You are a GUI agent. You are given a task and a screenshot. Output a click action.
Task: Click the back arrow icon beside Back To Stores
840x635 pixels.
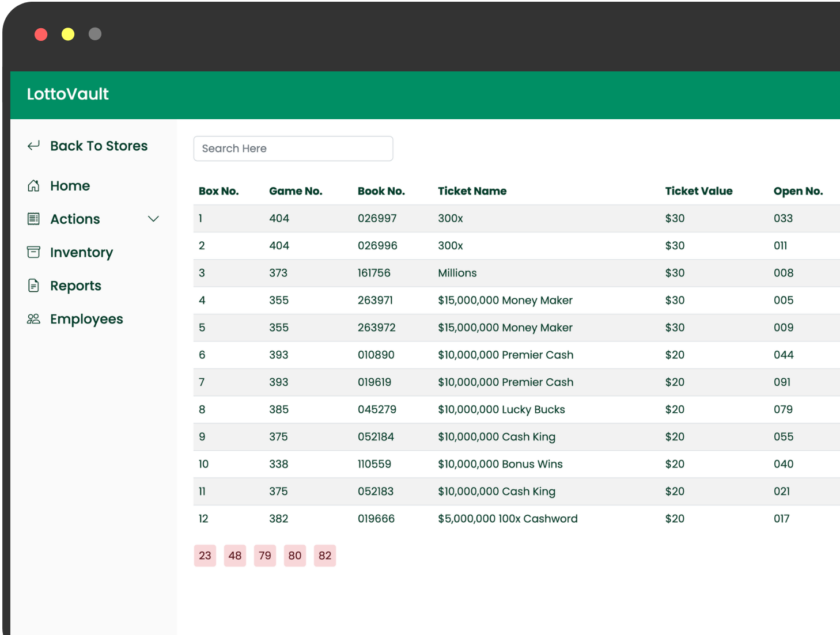tap(33, 146)
